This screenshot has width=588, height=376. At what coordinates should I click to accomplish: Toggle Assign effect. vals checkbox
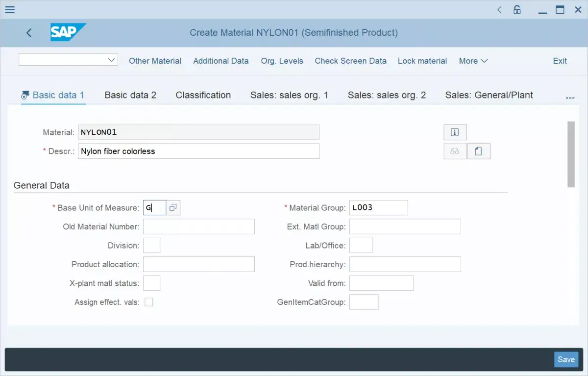click(149, 302)
